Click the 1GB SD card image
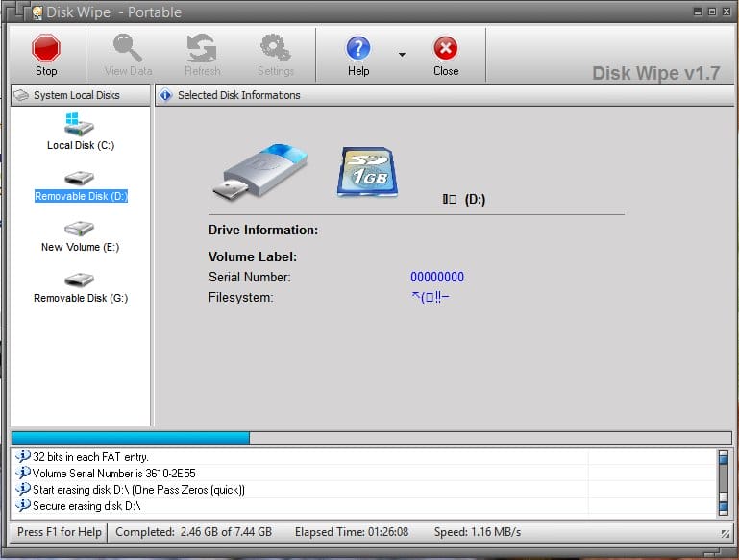This screenshot has height=560, width=739. click(367, 172)
